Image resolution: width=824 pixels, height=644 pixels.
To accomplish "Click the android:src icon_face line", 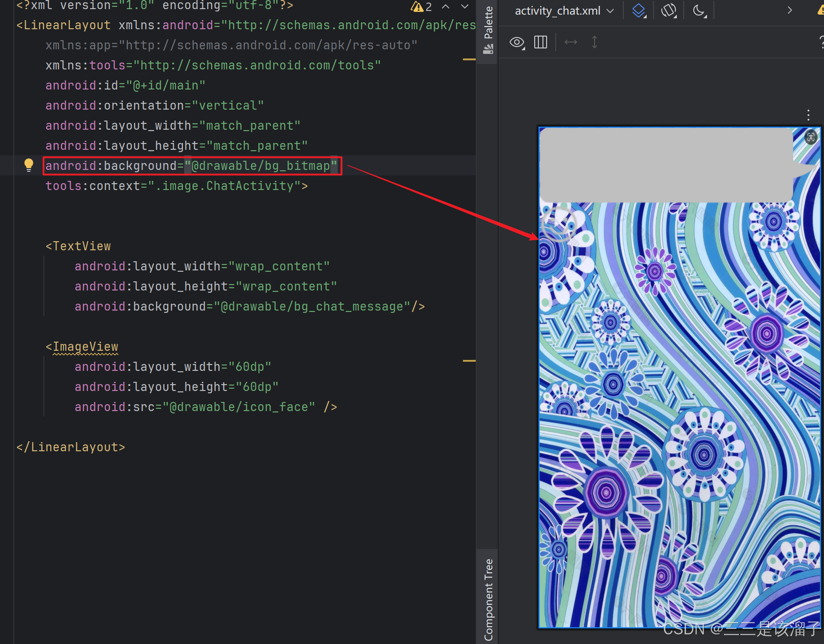I will pos(206,407).
